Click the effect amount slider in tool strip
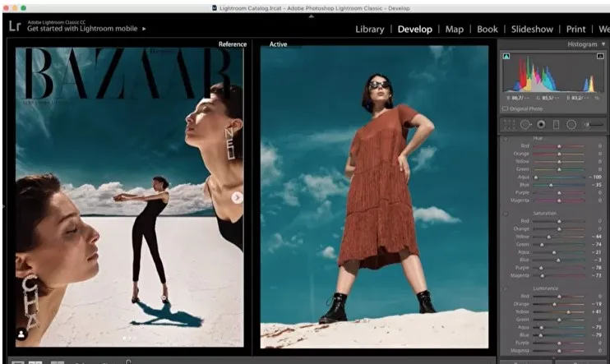 [594, 124]
